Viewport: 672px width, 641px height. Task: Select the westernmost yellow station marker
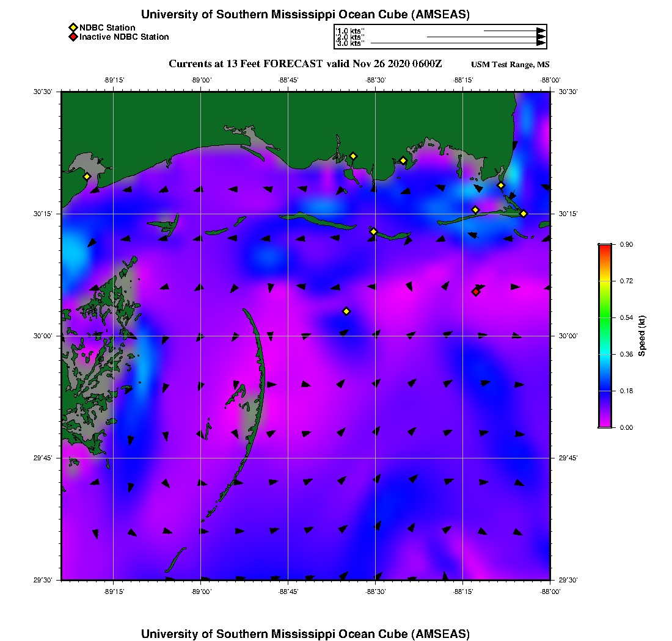tap(87, 176)
